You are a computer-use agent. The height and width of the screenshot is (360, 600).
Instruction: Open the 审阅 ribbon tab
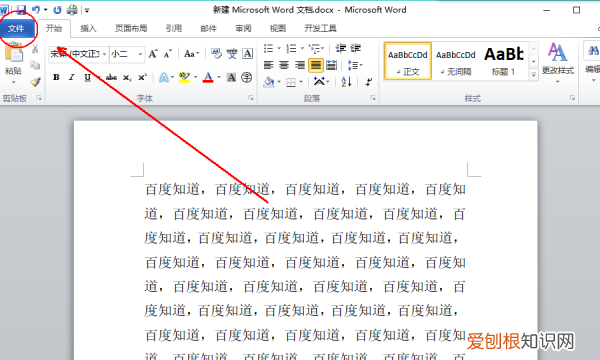click(x=243, y=28)
